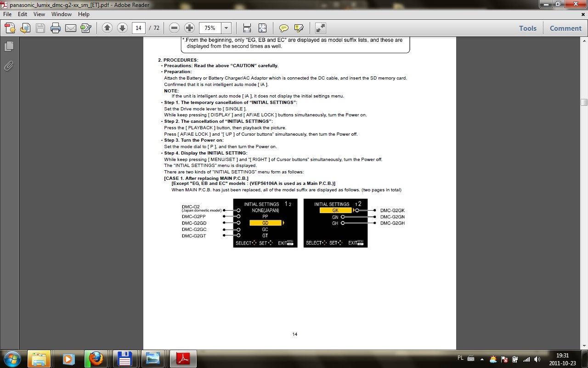Screen dimensions: 588x368
Task: Open the network signal tray icon
Action: click(526, 359)
